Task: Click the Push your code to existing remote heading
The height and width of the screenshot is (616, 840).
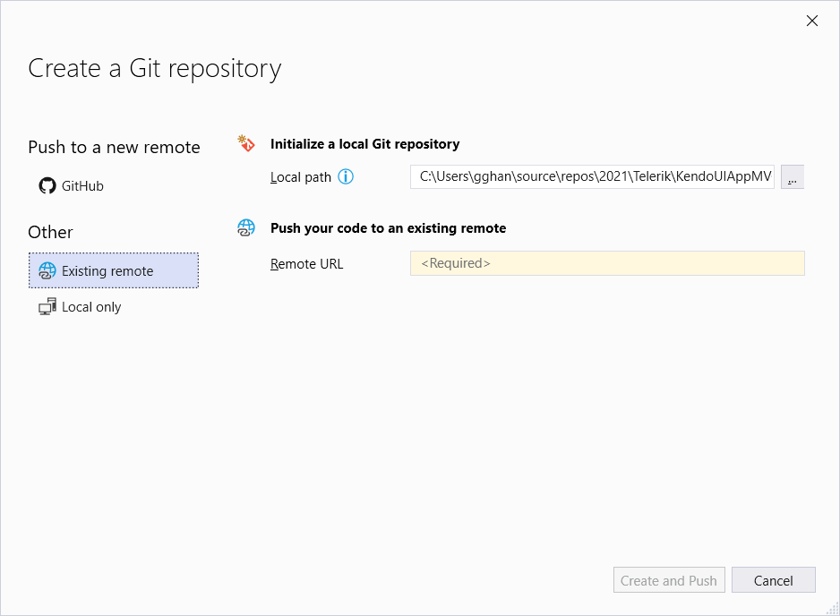Action: tap(388, 228)
